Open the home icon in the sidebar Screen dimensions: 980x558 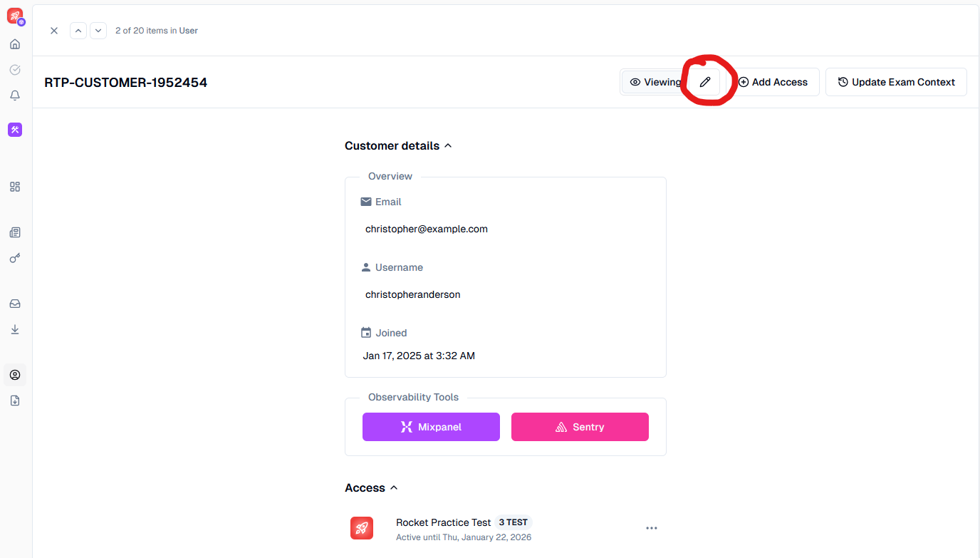15,44
